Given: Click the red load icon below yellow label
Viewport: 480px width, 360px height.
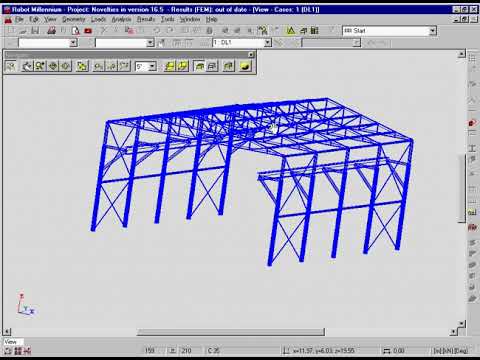Looking at the screenshot, I should 472,228.
